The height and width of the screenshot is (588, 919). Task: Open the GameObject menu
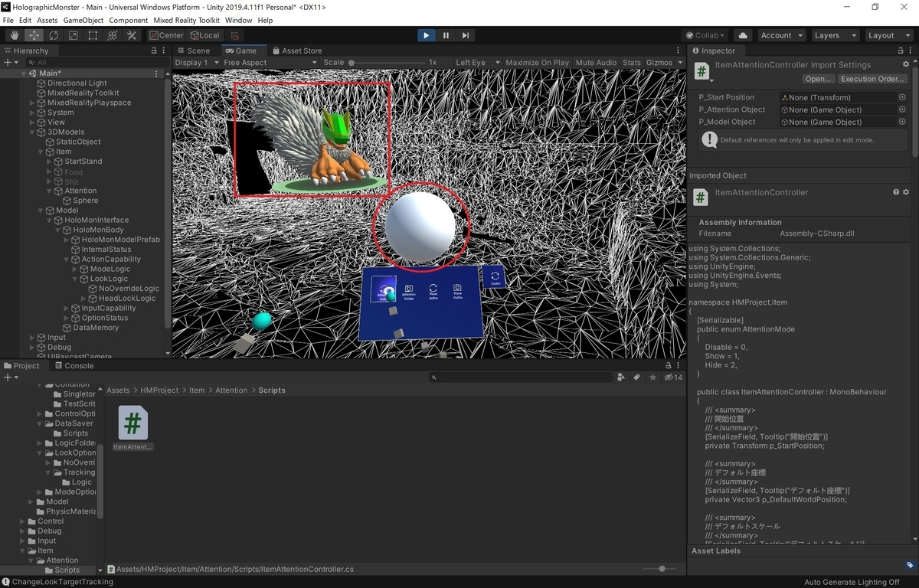pyautogui.click(x=83, y=20)
